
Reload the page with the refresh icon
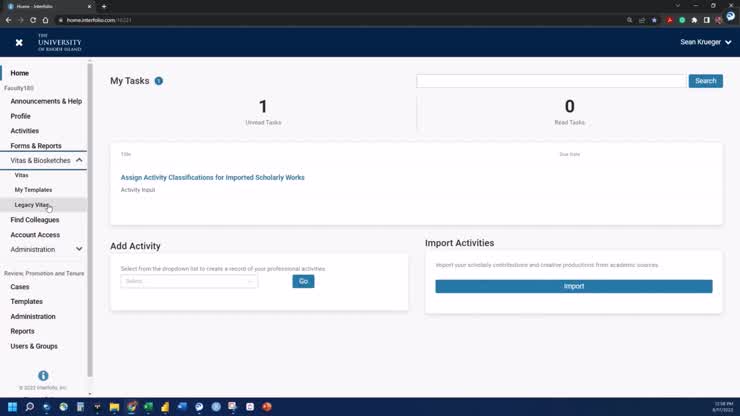(x=33, y=20)
